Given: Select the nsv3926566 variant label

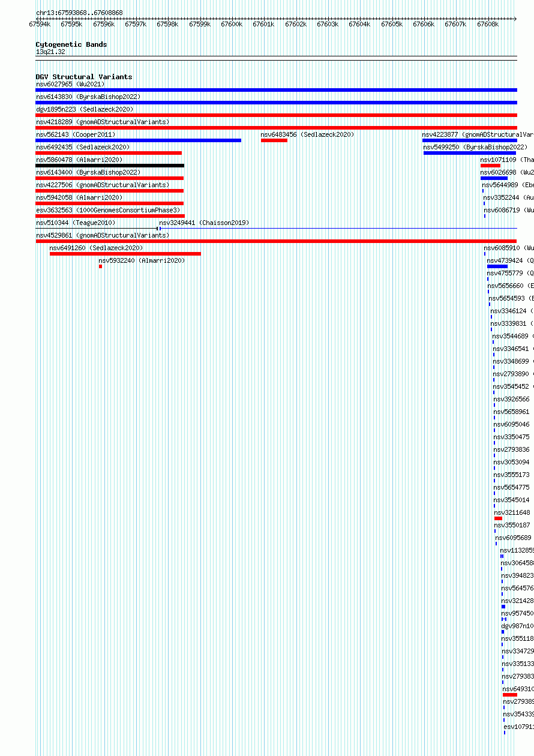Looking at the screenshot, I should 512,399.
